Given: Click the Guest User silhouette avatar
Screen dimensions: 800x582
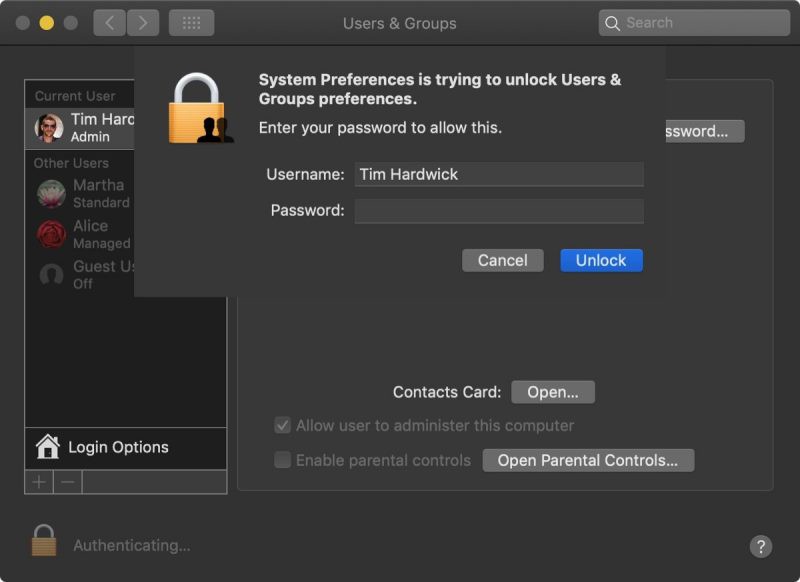Looking at the screenshot, I should click(x=51, y=273).
